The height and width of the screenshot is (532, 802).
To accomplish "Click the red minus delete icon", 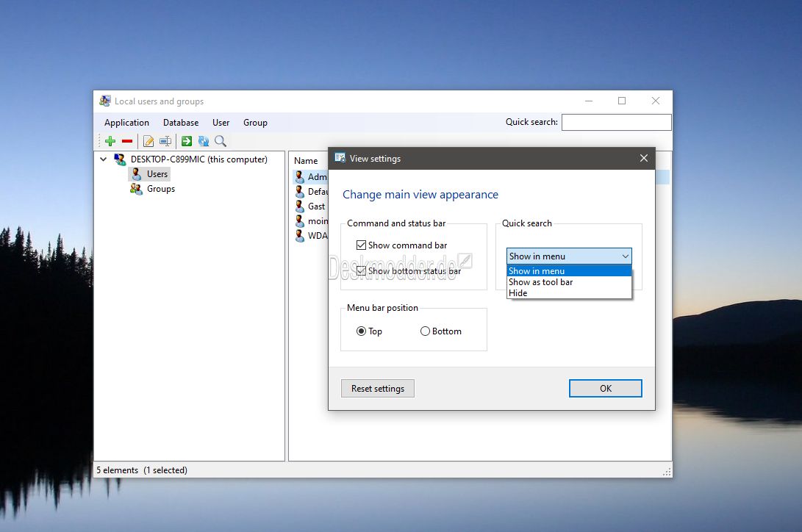I will click(127, 141).
